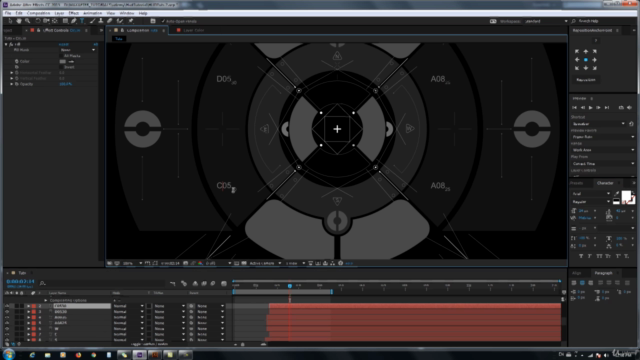Click the Fill effect Color swatch

coord(62,61)
